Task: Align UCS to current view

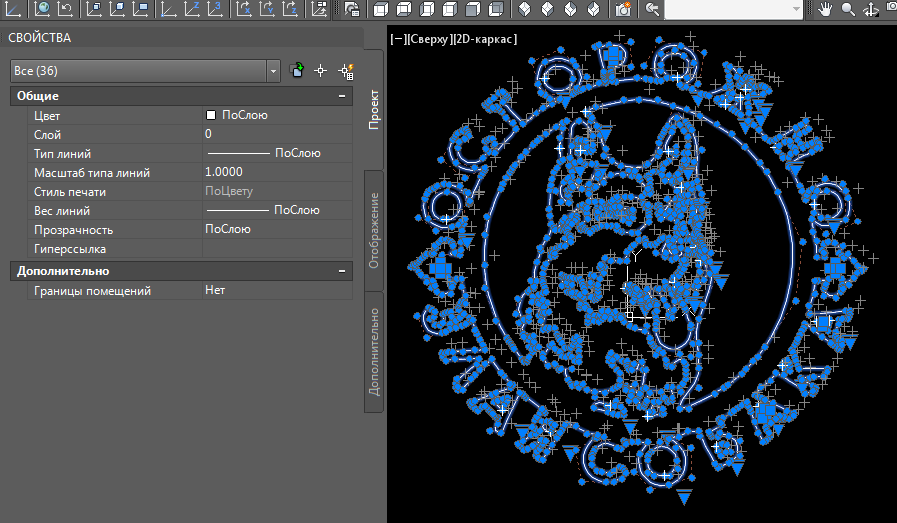Action: click(x=140, y=9)
